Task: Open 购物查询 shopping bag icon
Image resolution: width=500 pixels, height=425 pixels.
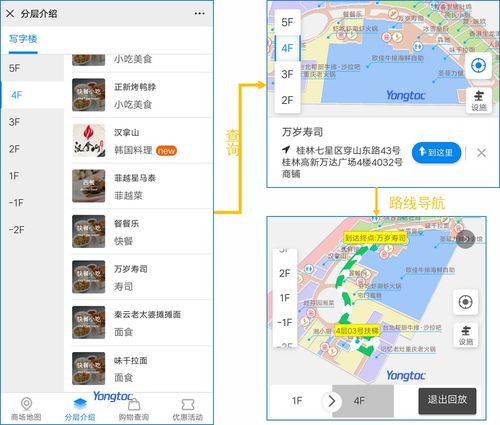Action: click(134, 404)
